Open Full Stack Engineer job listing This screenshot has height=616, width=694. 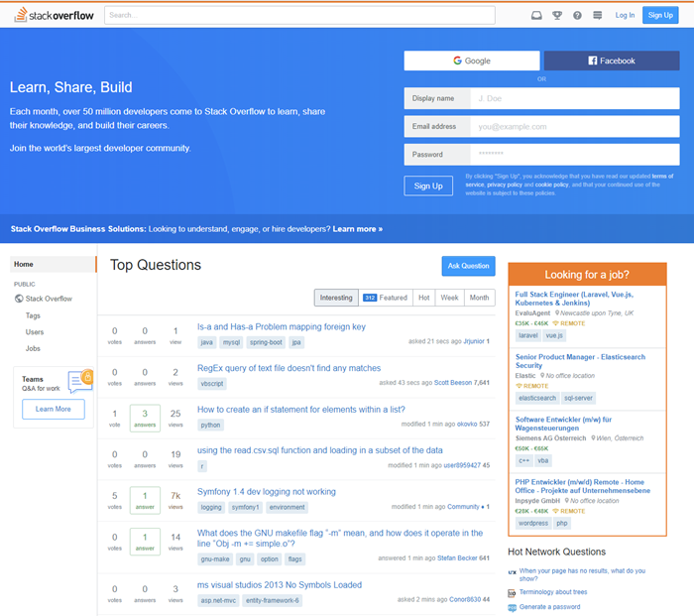574,299
